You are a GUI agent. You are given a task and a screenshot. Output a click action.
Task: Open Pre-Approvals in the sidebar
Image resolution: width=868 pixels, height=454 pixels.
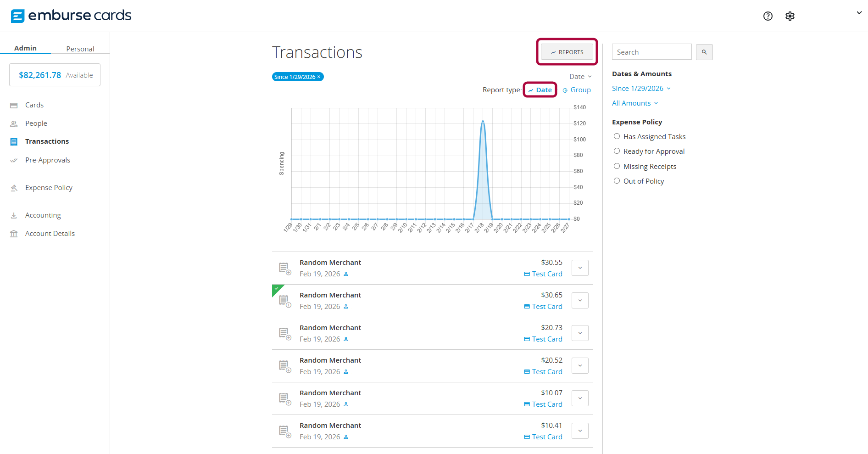[48, 160]
